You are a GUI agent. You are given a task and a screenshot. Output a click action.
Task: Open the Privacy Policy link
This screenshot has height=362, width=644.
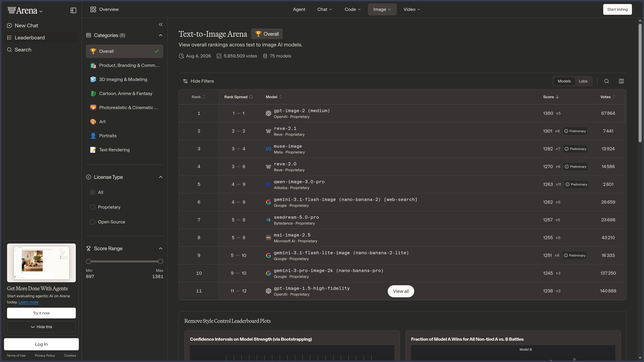pyautogui.click(x=45, y=355)
